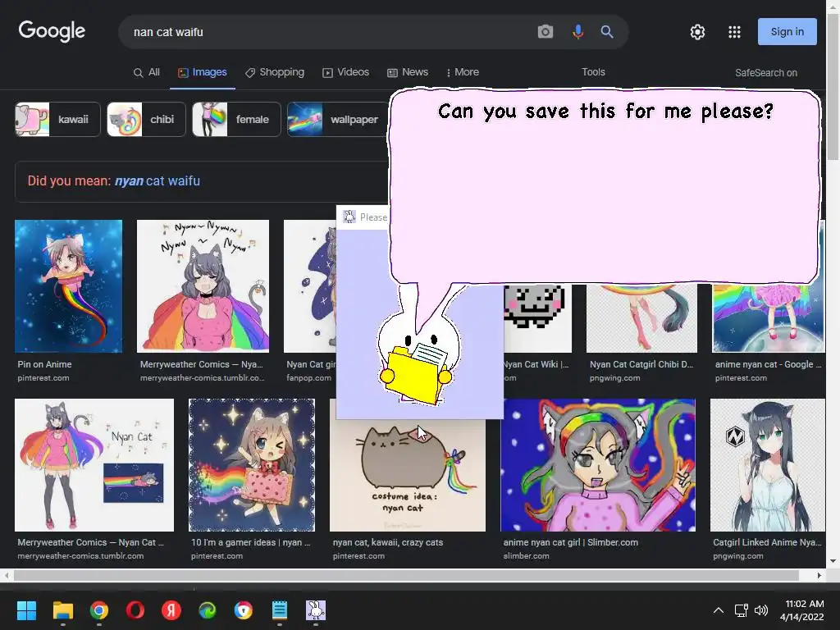The height and width of the screenshot is (630, 840).
Task: Show hidden system tray icons
Action: (719, 610)
